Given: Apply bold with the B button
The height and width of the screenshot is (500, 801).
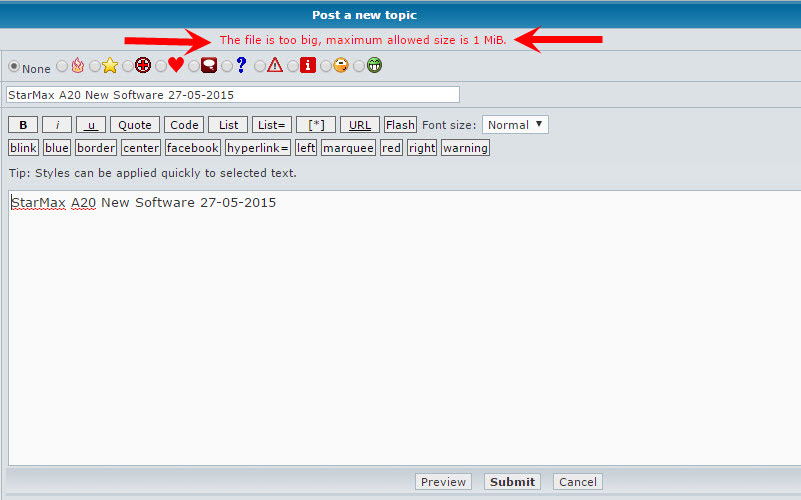Looking at the screenshot, I should point(23,125).
